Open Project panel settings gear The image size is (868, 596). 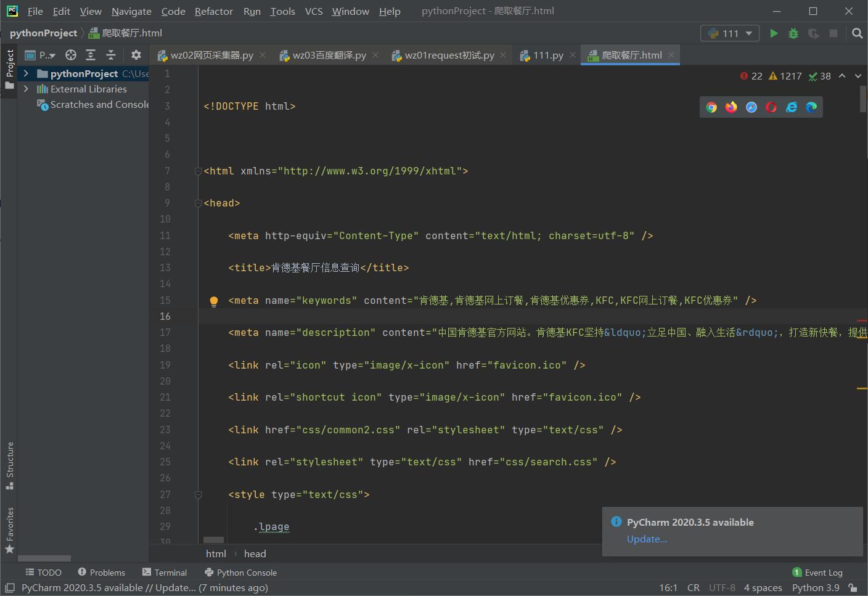click(x=136, y=55)
